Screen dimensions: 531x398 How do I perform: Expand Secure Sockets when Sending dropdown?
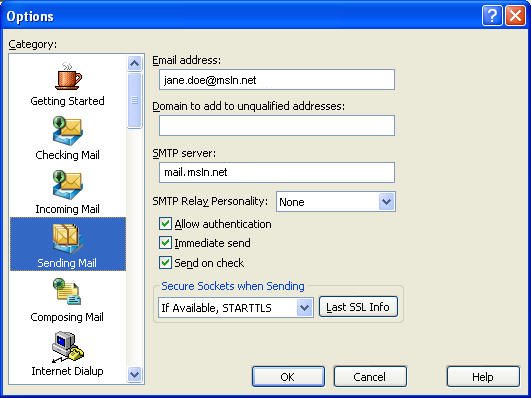coord(304,308)
